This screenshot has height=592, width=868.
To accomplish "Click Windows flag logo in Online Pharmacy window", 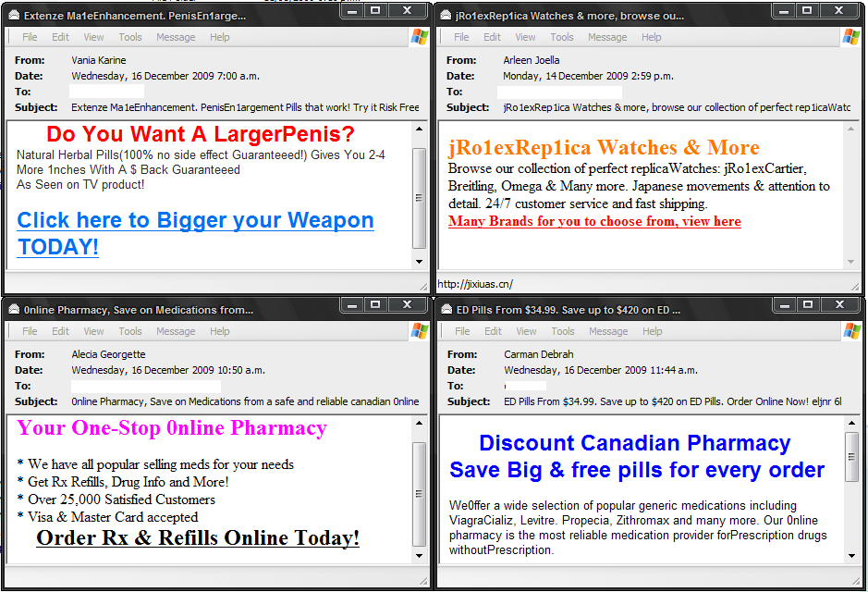I will 419,331.
